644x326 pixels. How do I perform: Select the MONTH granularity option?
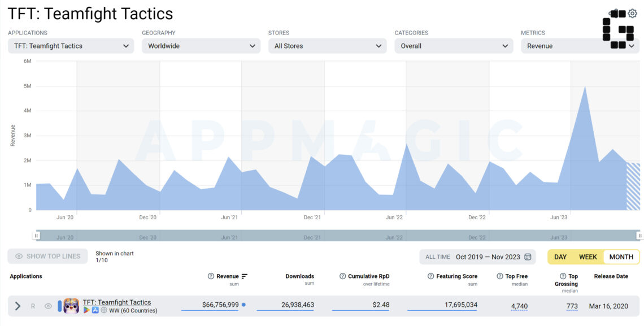click(x=621, y=257)
